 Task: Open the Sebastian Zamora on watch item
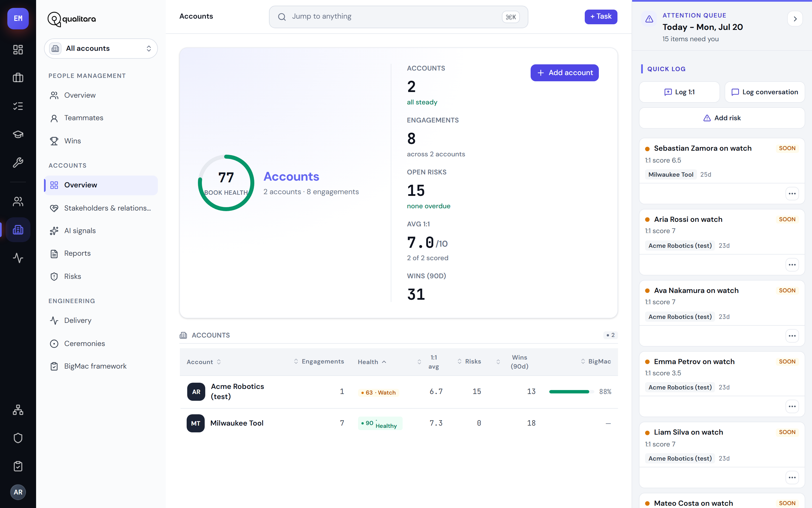[x=703, y=148]
